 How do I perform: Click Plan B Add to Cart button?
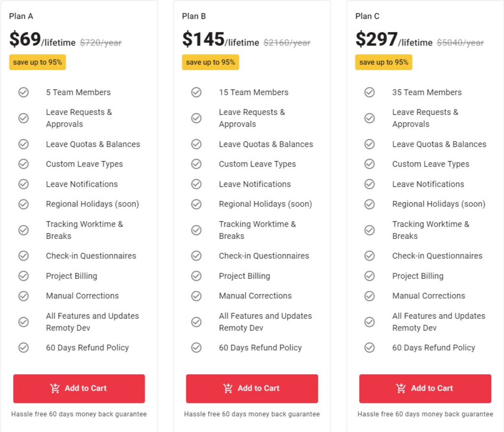(252, 388)
